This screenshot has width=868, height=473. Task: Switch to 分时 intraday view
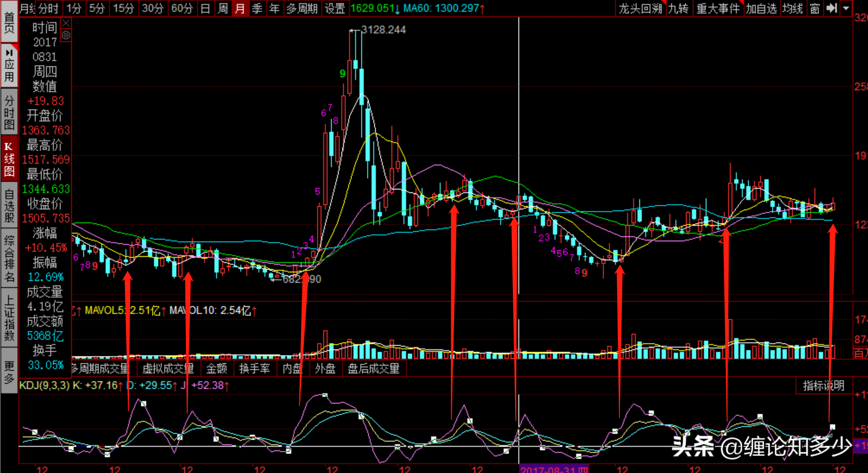48,8
